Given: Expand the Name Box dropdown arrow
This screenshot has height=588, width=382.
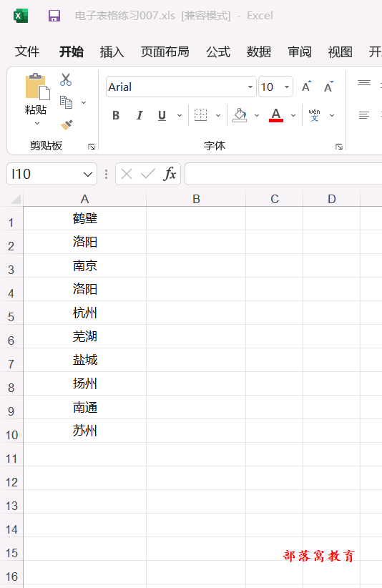Looking at the screenshot, I should tap(88, 174).
